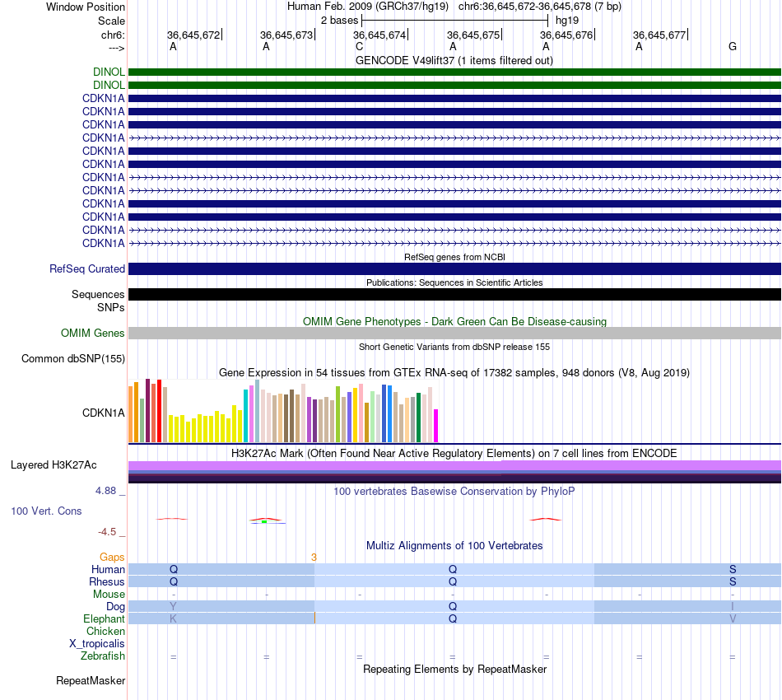Click the 'Repeating Elements by RepeatMasker' title
This screenshot has height=700, width=782.
tap(455, 669)
